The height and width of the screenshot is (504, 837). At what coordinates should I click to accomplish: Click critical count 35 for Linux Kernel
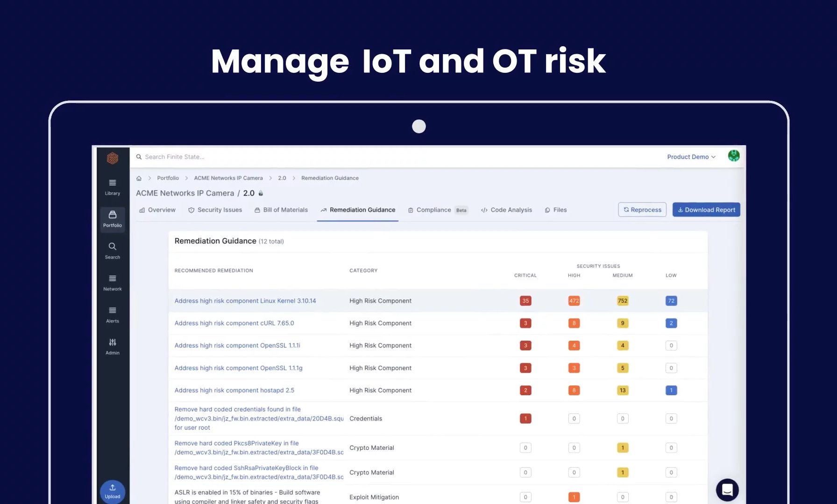point(525,301)
